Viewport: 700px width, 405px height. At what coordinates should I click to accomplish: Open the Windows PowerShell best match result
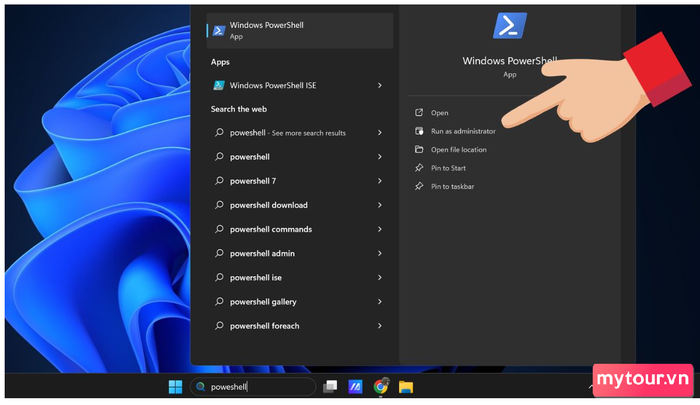point(300,30)
